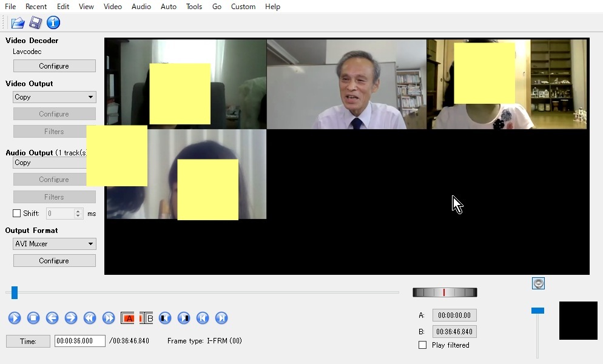Click the marker A time field
Screen dimensions: 603x364
(x=454, y=315)
